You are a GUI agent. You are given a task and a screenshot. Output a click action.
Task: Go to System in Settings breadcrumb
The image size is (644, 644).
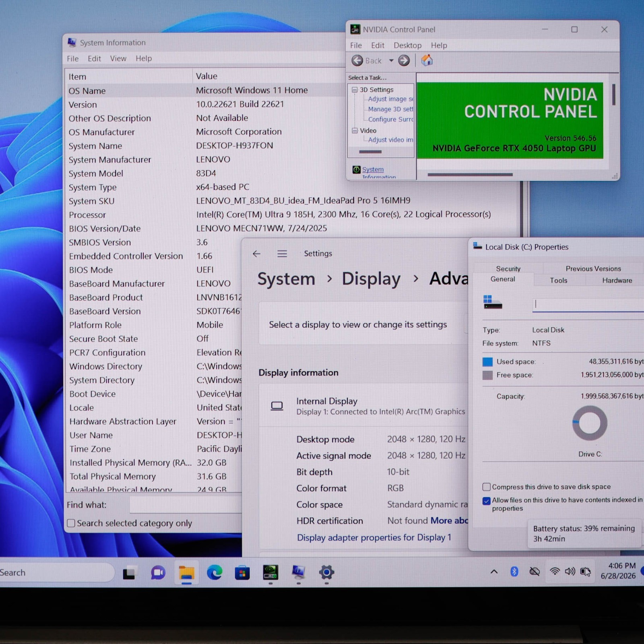point(286,279)
